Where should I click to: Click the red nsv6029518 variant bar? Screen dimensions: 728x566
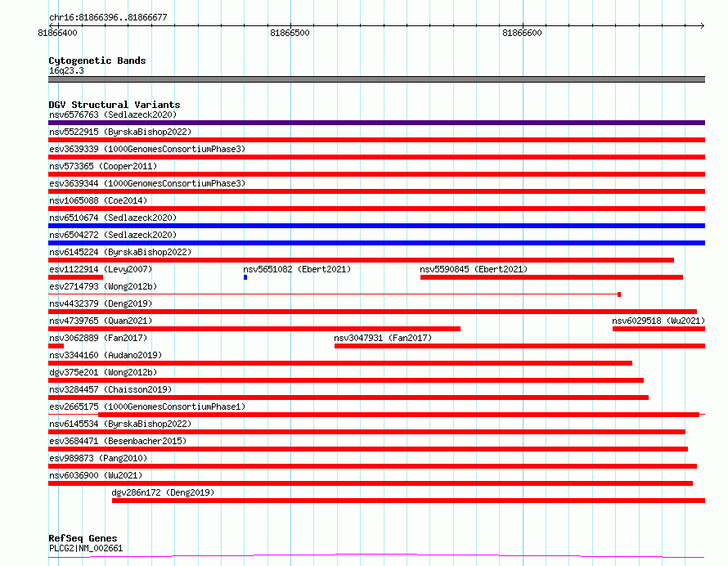(x=658, y=329)
